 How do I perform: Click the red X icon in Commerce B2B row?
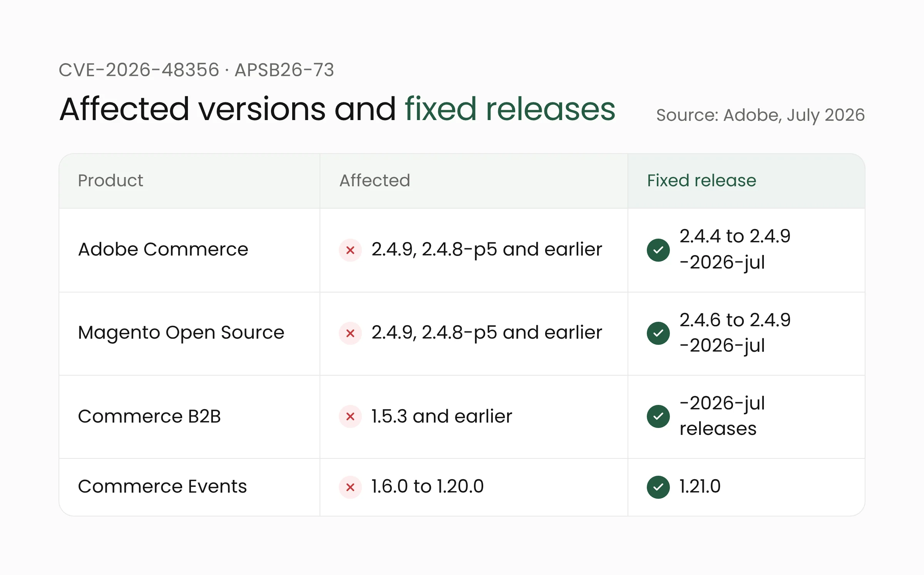coord(350,416)
